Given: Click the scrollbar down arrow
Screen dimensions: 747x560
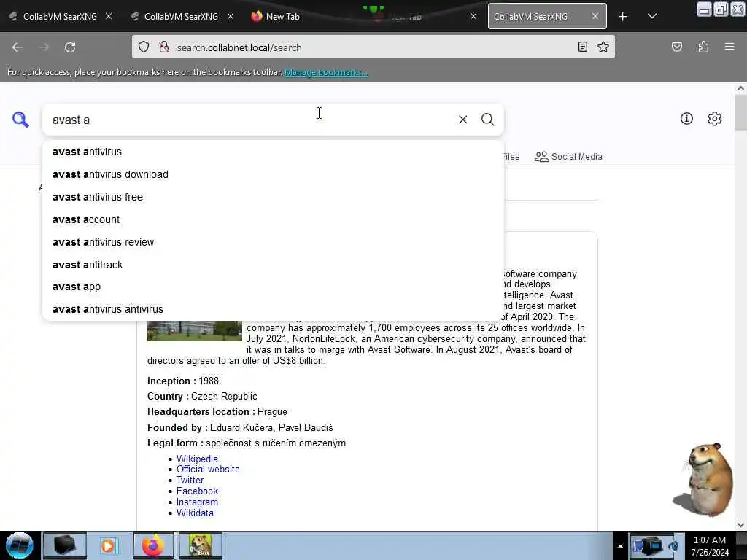Looking at the screenshot, I should [x=740, y=525].
